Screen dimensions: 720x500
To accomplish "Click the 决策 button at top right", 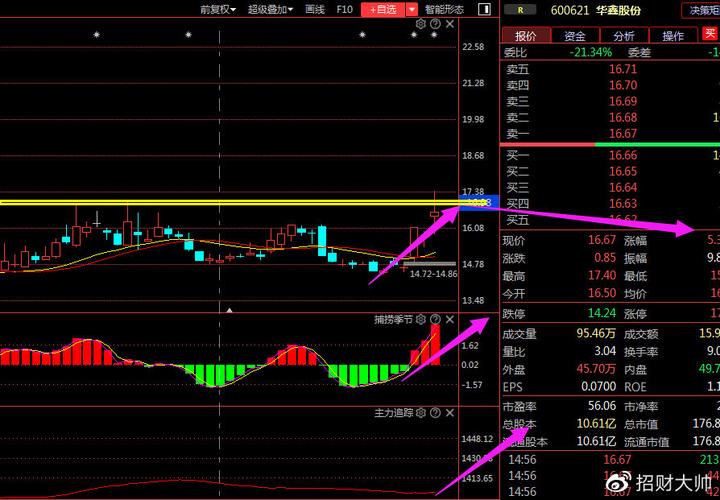I will click(x=701, y=10).
